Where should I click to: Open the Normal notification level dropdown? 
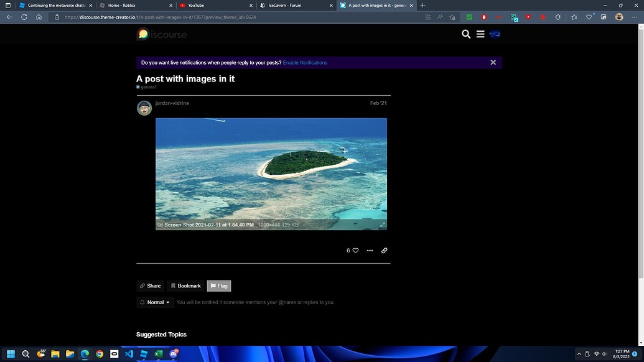(x=155, y=302)
